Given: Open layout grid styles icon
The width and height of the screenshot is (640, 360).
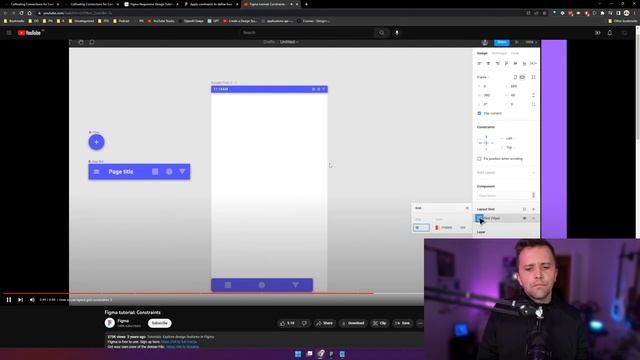Looking at the screenshot, I should point(524,209).
